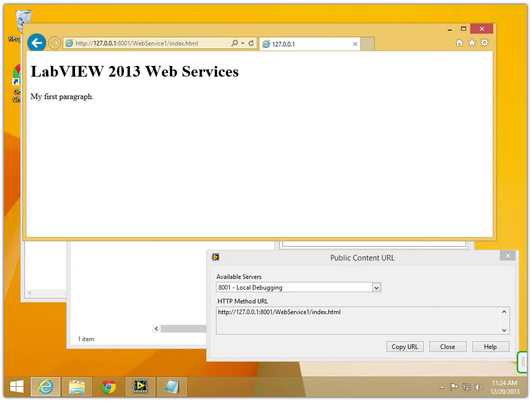Open address bar autocomplete dropdown arrow

tap(243, 43)
